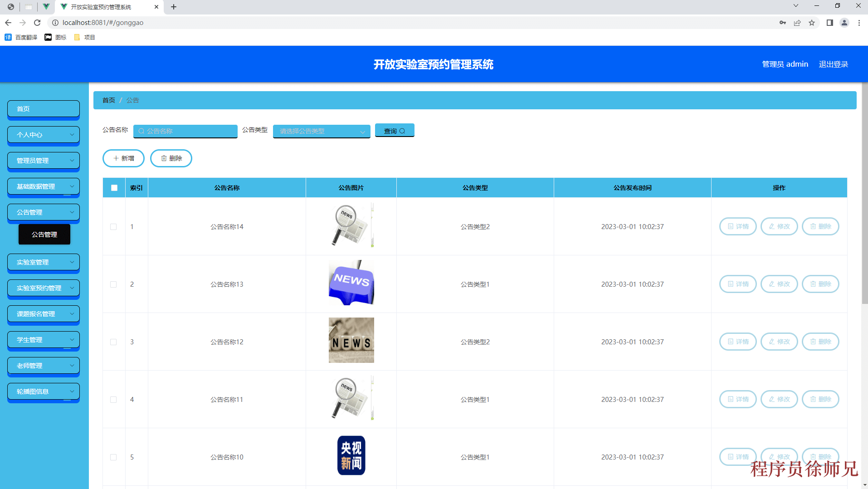Expand the 实验室预约管理 sidebar menu

pyautogui.click(x=44, y=288)
